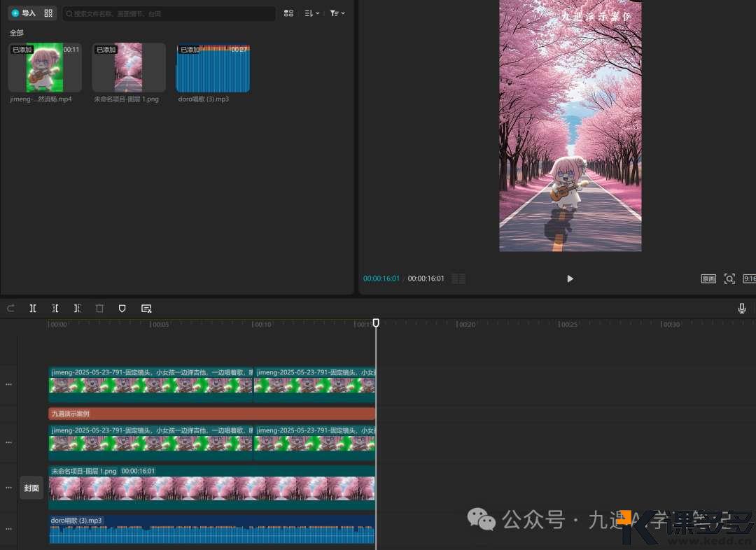Viewport: 756px width, 550px height.
Task: Select the 全部 category tab
Action: [x=16, y=33]
